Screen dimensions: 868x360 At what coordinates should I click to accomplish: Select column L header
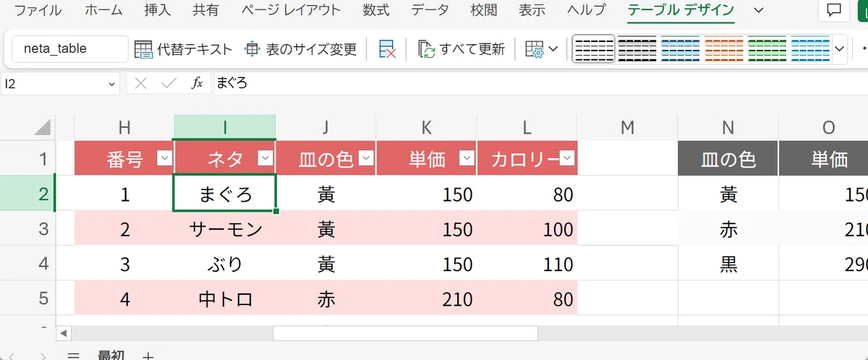pos(527,127)
